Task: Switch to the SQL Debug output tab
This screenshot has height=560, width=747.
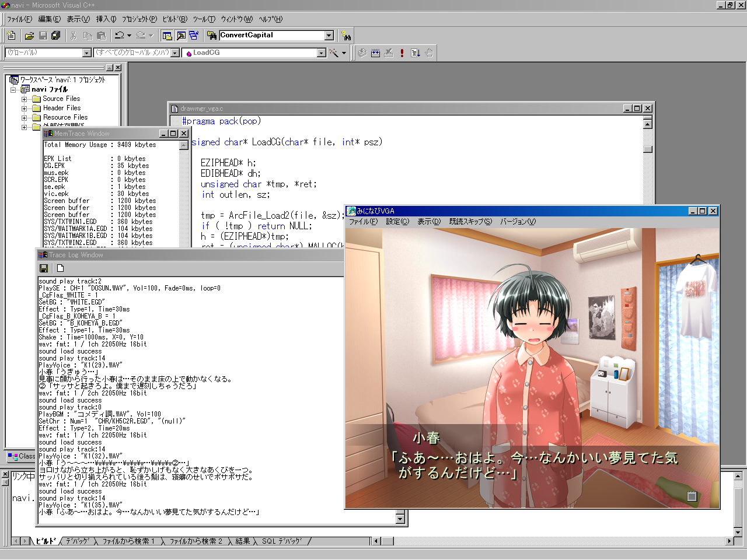Action: pyautogui.click(x=282, y=541)
